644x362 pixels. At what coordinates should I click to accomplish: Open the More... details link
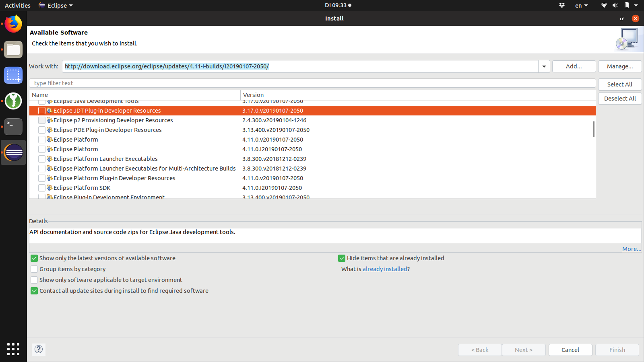(x=632, y=249)
